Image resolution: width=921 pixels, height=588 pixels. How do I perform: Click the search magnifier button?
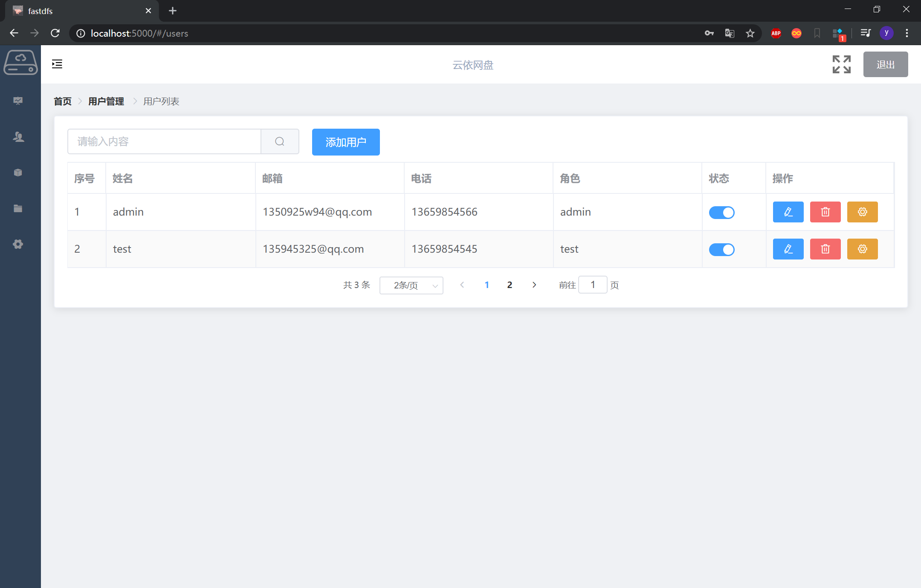coord(280,141)
